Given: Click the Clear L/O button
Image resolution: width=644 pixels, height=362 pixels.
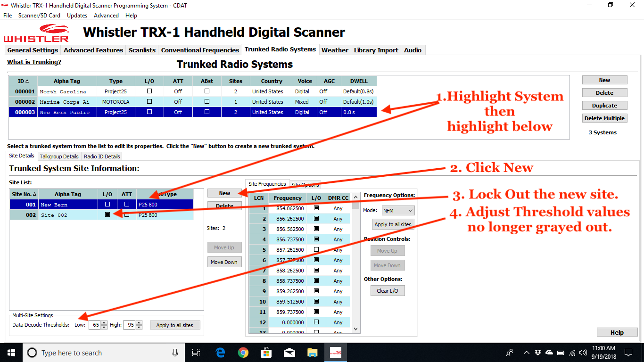Looking at the screenshot, I should (x=388, y=291).
